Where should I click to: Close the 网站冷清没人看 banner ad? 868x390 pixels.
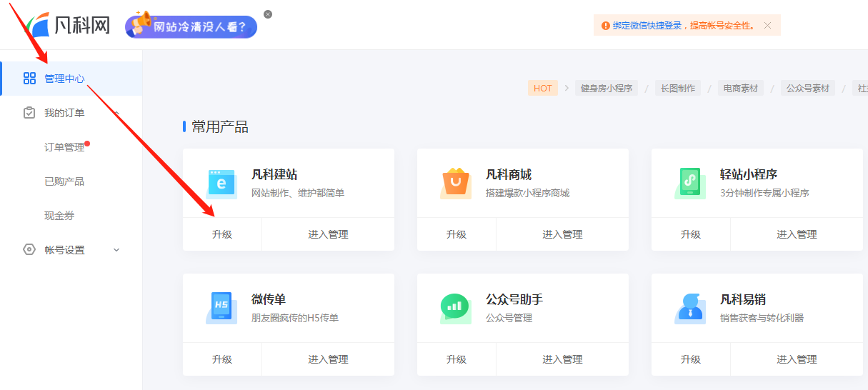coord(268,14)
